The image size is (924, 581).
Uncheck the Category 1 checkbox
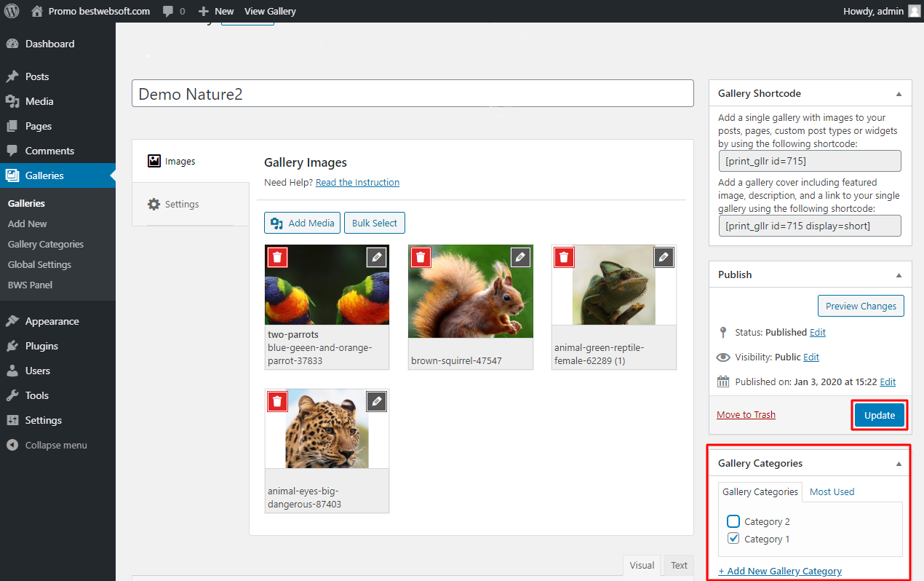[733, 539]
